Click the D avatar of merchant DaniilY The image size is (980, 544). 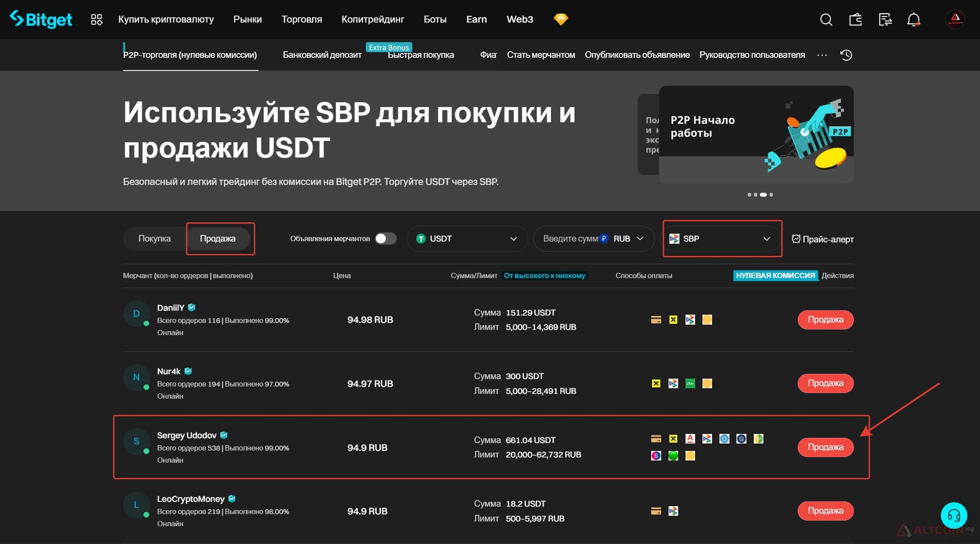point(136,314)
